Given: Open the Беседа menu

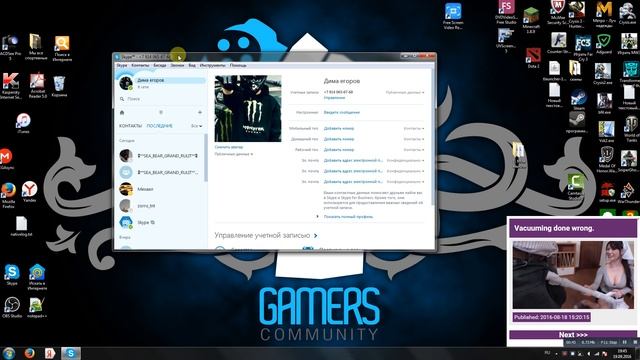Looking at the screenshot, I should click(x=160, y=65).
